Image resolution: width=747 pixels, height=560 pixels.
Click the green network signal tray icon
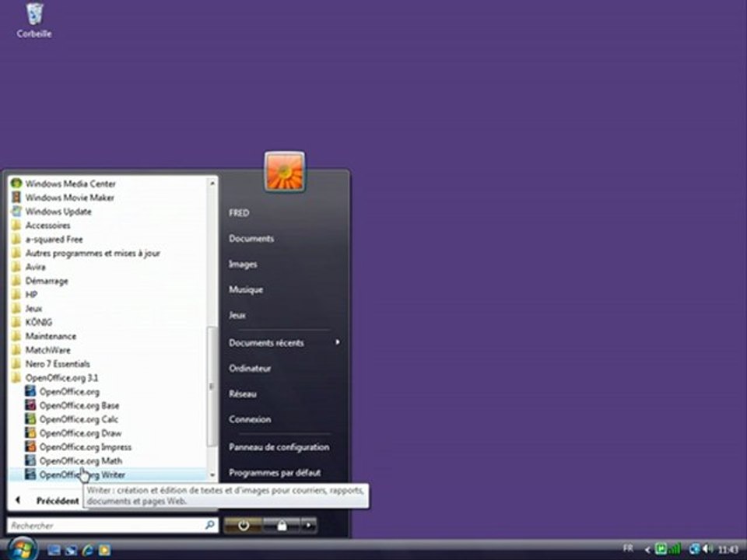(674, 549)
